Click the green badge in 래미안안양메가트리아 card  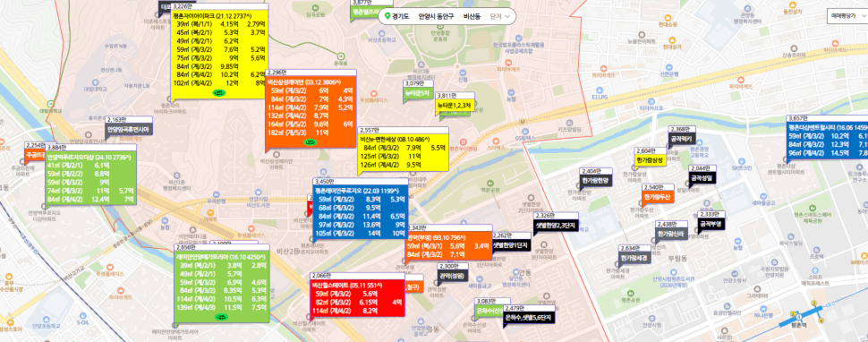221,317
